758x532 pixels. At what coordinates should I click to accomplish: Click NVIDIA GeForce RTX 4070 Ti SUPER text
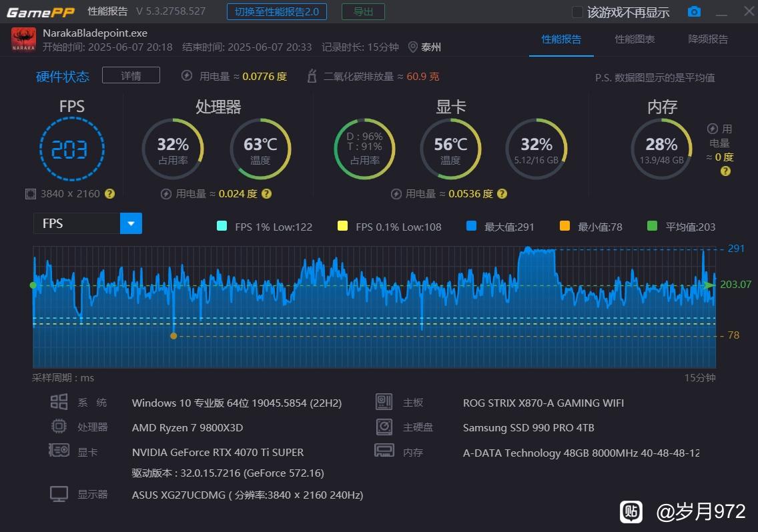coord(218,452)
